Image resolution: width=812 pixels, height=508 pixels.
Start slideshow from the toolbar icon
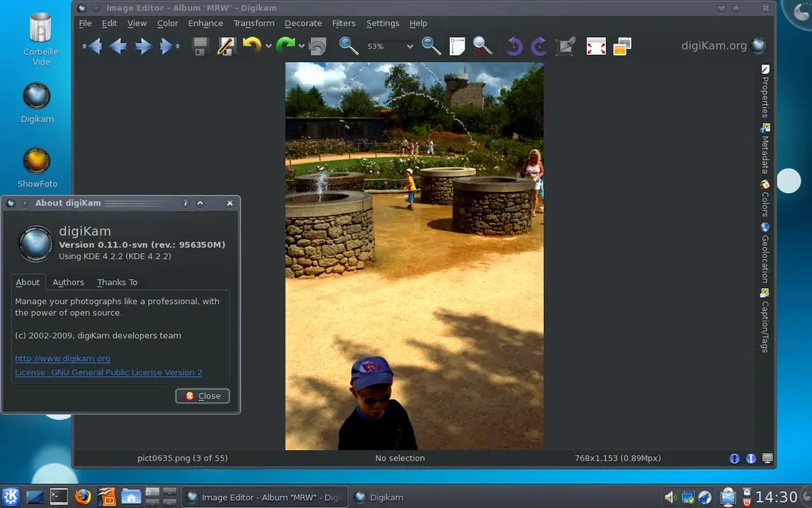(622, 46)
